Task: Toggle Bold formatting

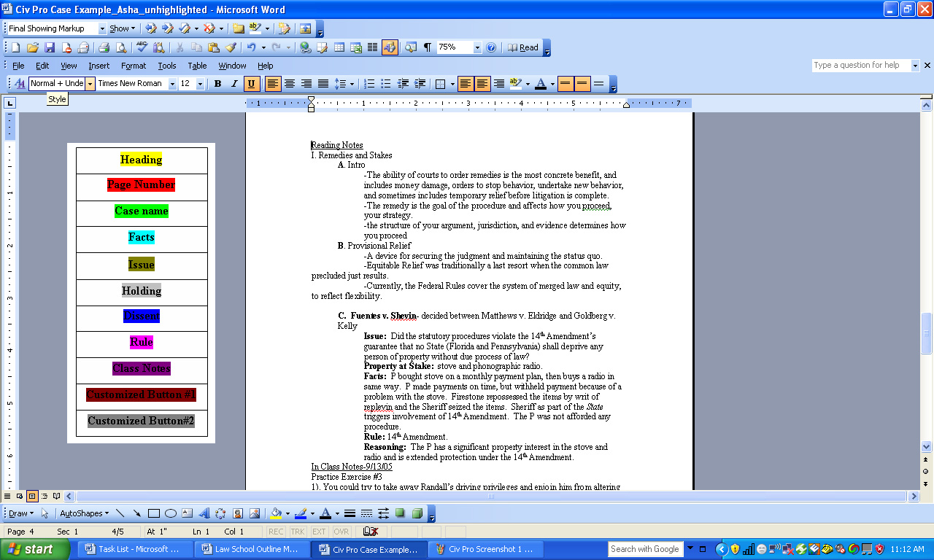Action: [217, 84]
